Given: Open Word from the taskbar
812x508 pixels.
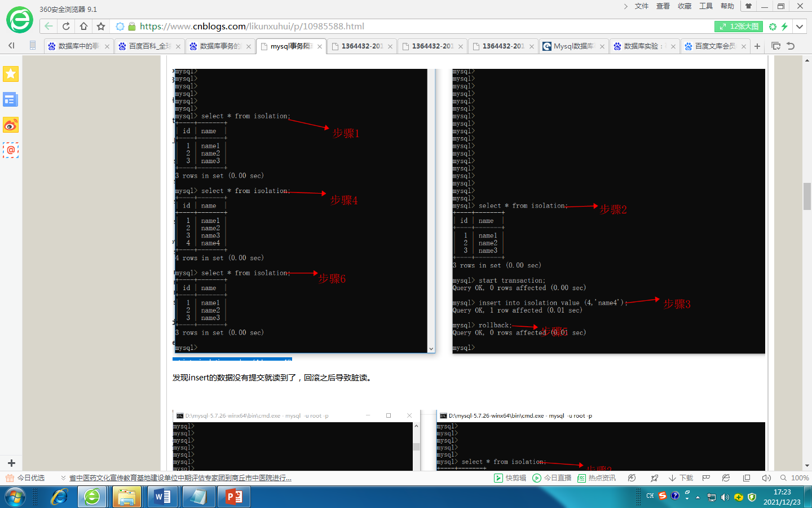Looking at the screenshot, I should (162, 497).
